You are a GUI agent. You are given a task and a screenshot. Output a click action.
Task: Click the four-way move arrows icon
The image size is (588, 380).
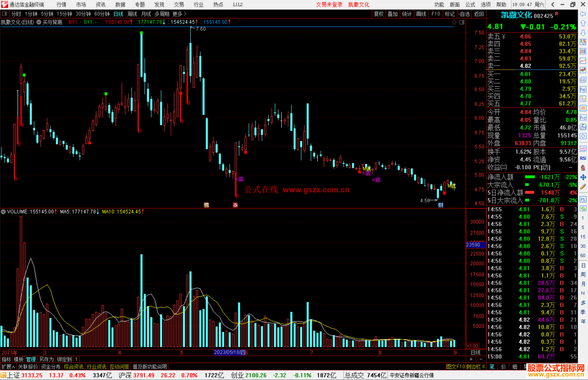(x=583, y=177)
